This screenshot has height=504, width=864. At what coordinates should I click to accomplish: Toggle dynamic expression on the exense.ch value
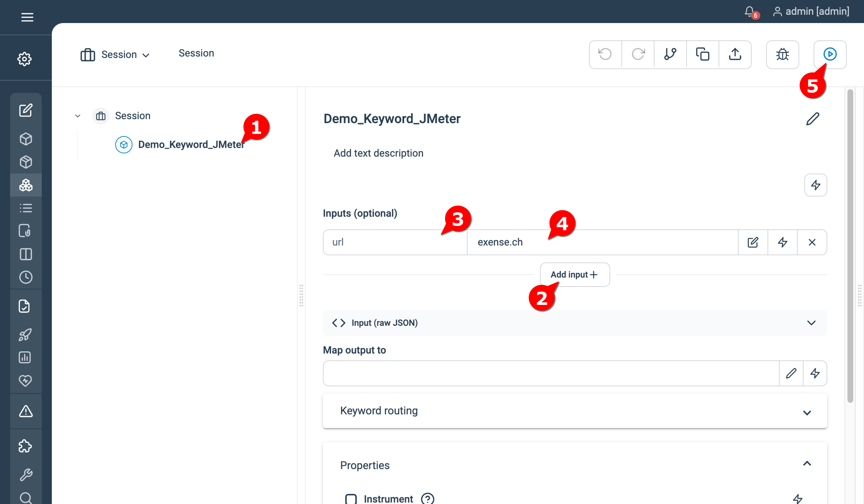[x=782, y=242]
